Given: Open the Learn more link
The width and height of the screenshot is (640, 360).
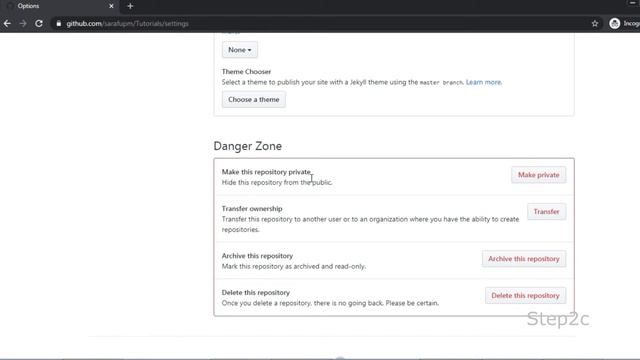Looking at the screenshot, I should pos(484,82).
